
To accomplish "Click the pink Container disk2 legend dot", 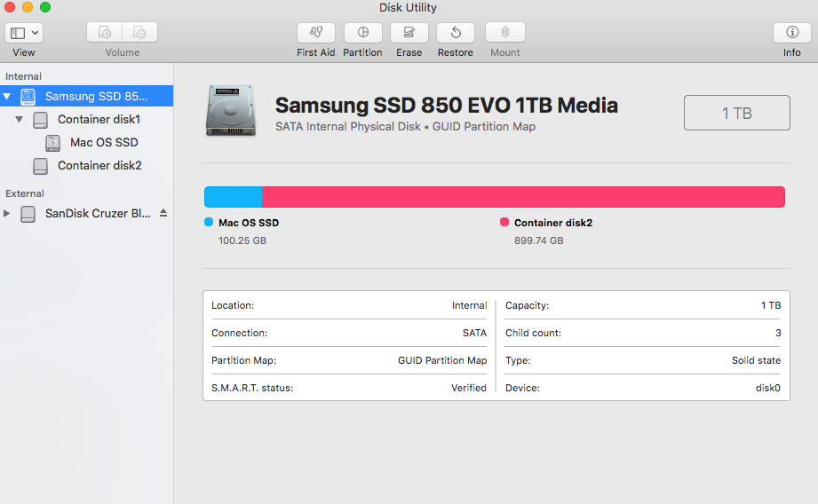I will 504,222.
